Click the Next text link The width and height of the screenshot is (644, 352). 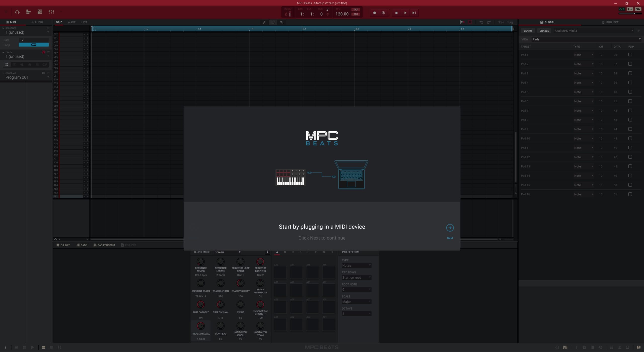(450, 238)
